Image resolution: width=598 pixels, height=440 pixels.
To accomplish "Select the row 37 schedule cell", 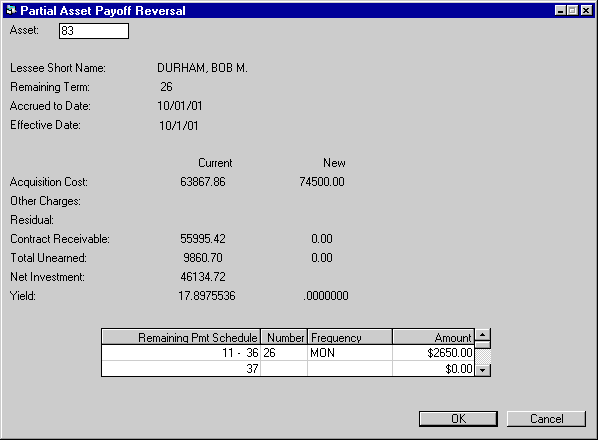I will point(181,369).
